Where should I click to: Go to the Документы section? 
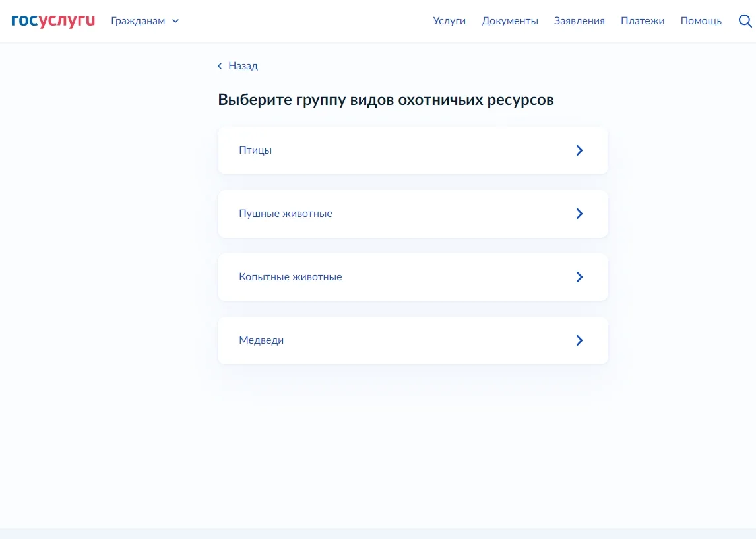[509, 21]
